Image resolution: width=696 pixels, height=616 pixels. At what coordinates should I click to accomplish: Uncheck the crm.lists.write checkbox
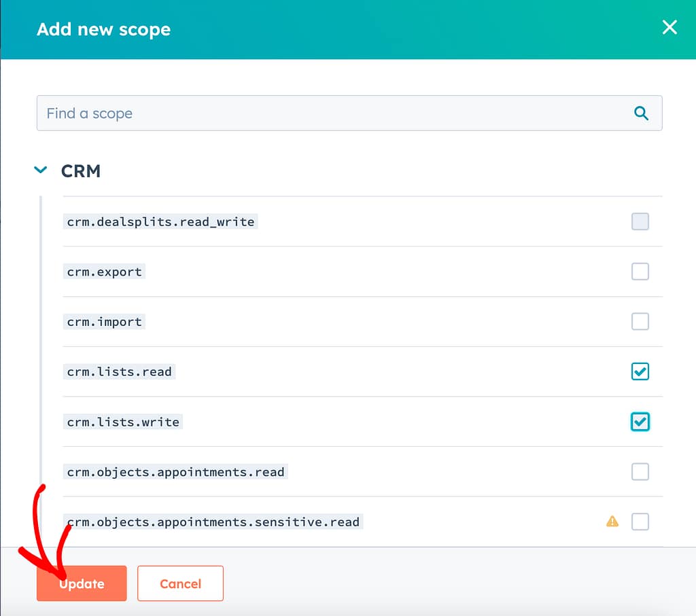point(640,422)
